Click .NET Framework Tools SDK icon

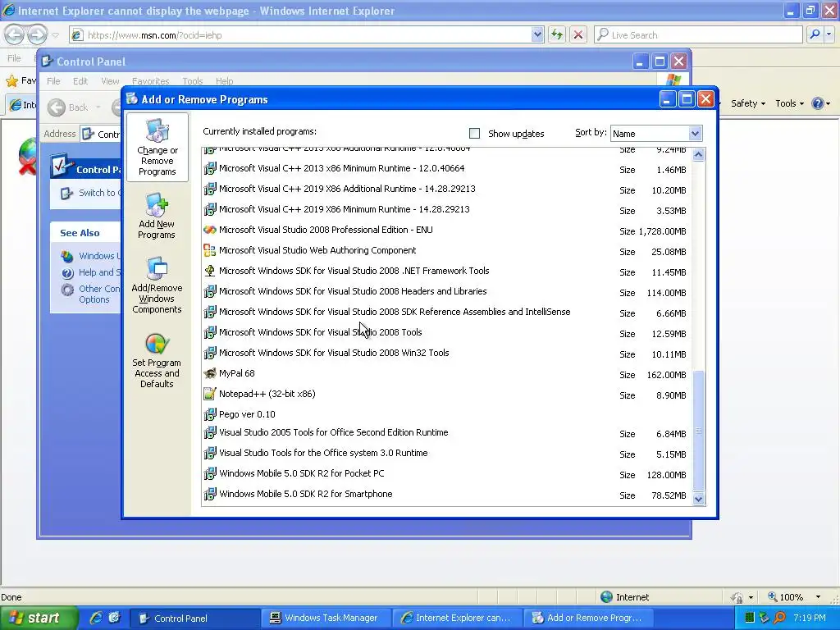210,271
